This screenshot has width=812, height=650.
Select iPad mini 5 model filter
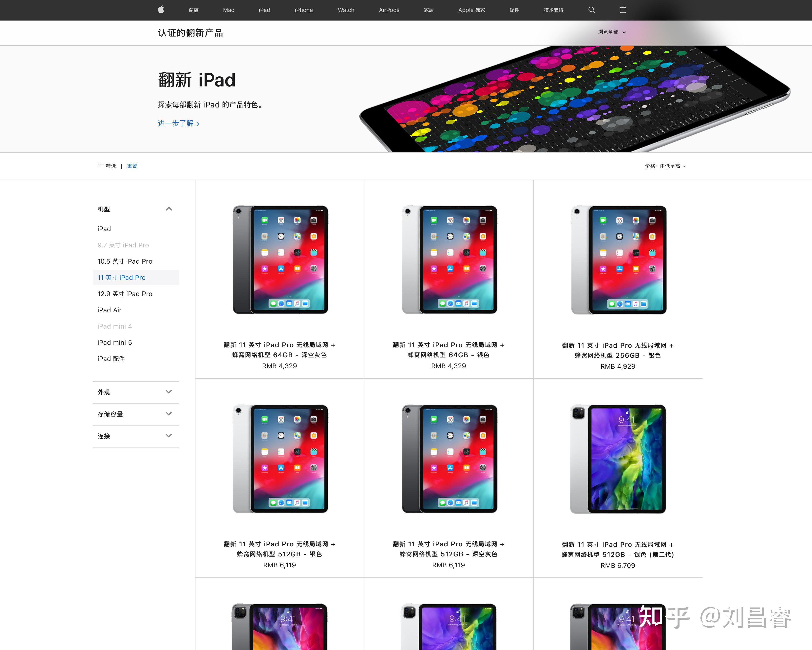115,342
